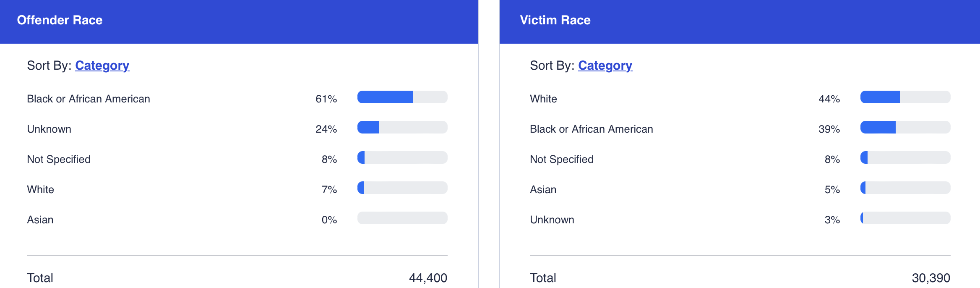
Task: Click the 7% White offender bar
Action: (x=402, y=188)
